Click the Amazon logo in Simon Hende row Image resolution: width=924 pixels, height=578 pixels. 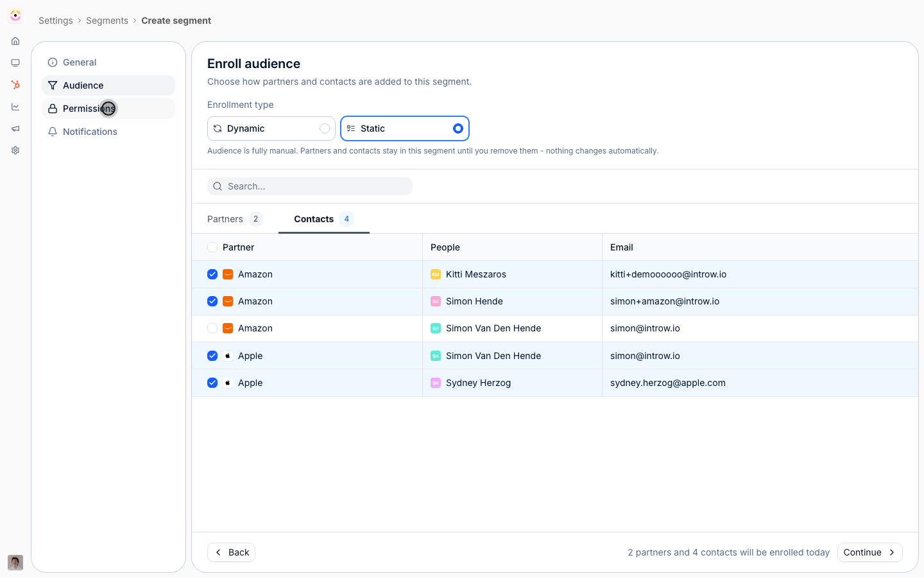point(228,301)
